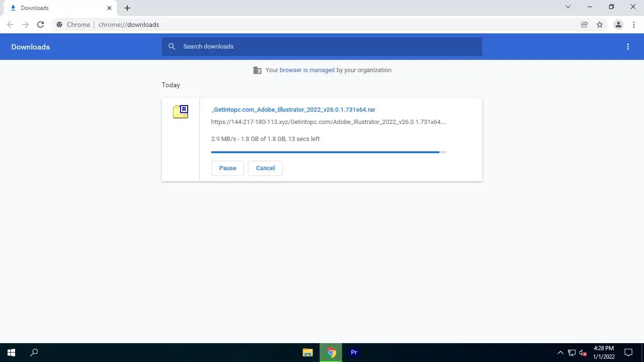
Task: Click the 144-217-180-113.xyz source URL
Action: [x=329, y=122]
